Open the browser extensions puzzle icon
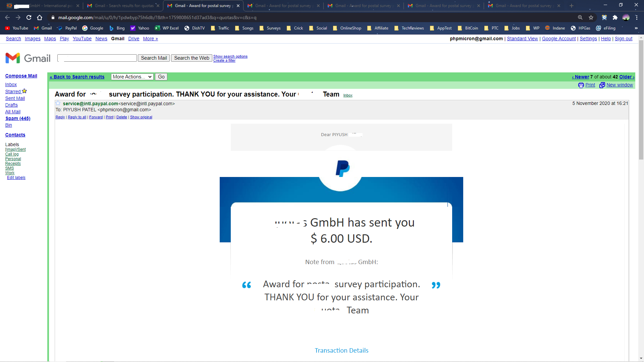Screen dimensions: 644x362 pos(615,17)
